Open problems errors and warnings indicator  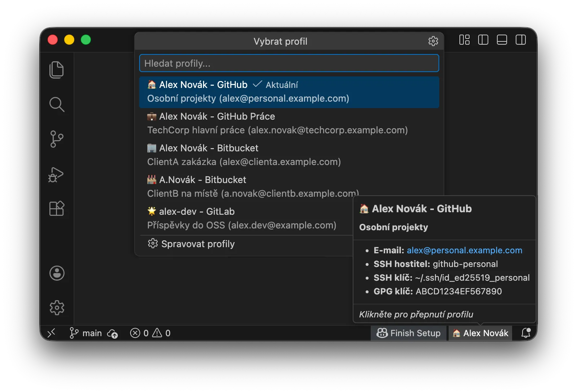tap(150, 333)
